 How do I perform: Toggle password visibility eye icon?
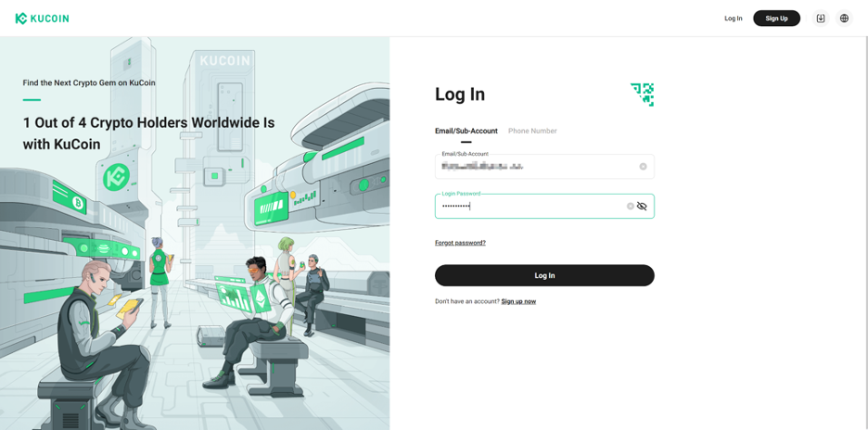coord(642,206)
